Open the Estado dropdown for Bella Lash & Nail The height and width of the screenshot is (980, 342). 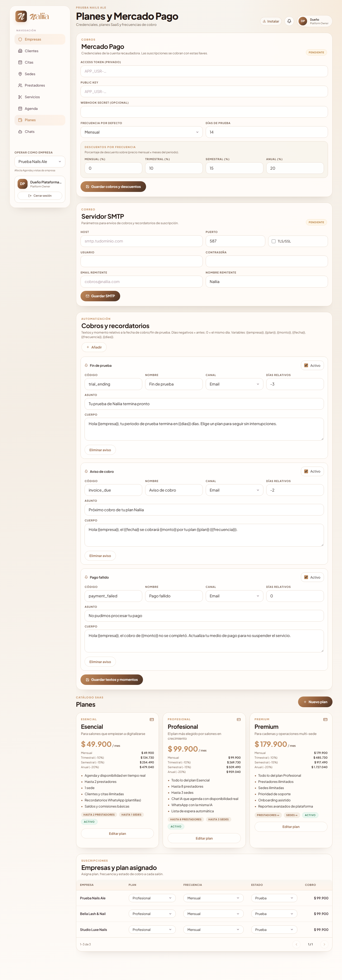tap(274, 914)
